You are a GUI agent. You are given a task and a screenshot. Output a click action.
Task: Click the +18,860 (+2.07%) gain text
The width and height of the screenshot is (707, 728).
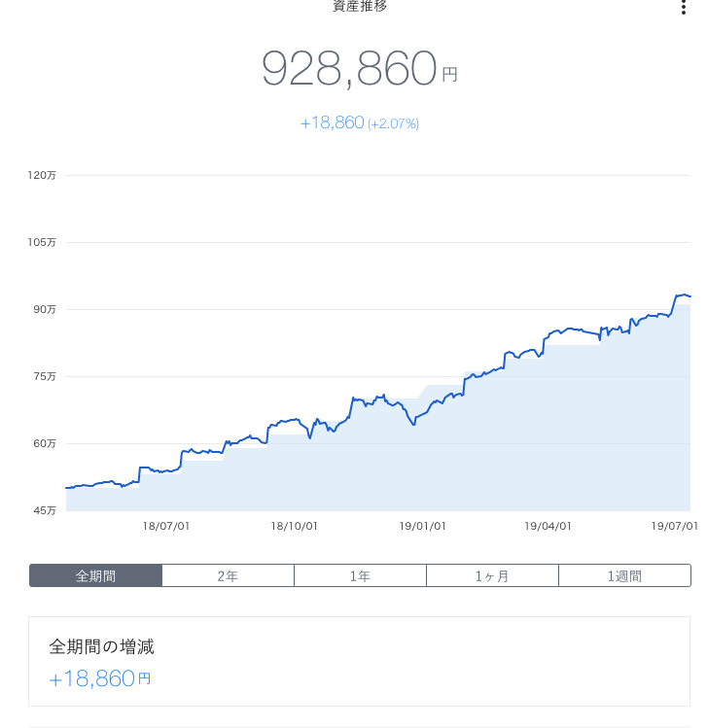click(x=359, y=123)
